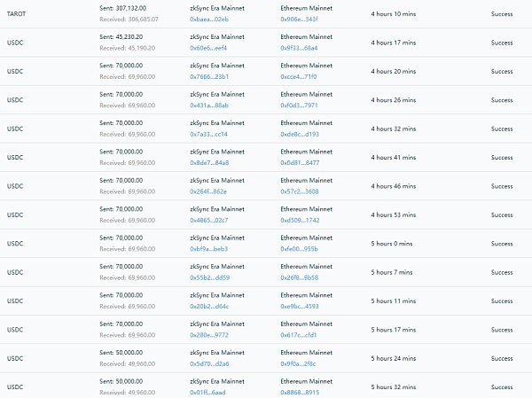Open destination transaction hash 0x906e...343f
532x398 pixels.
point(299,20)
